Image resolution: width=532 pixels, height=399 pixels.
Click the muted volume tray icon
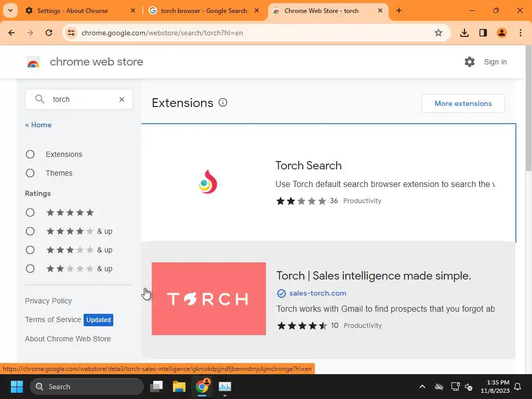[469, 387]
